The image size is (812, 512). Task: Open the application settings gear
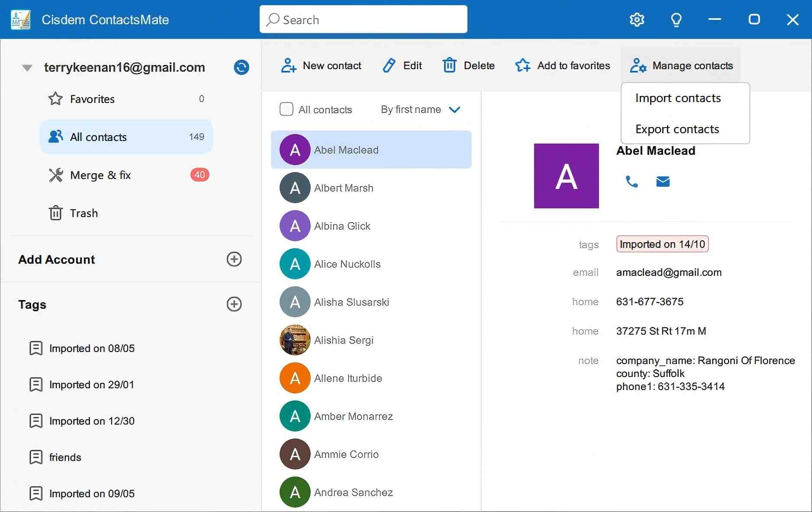(637, 19)
